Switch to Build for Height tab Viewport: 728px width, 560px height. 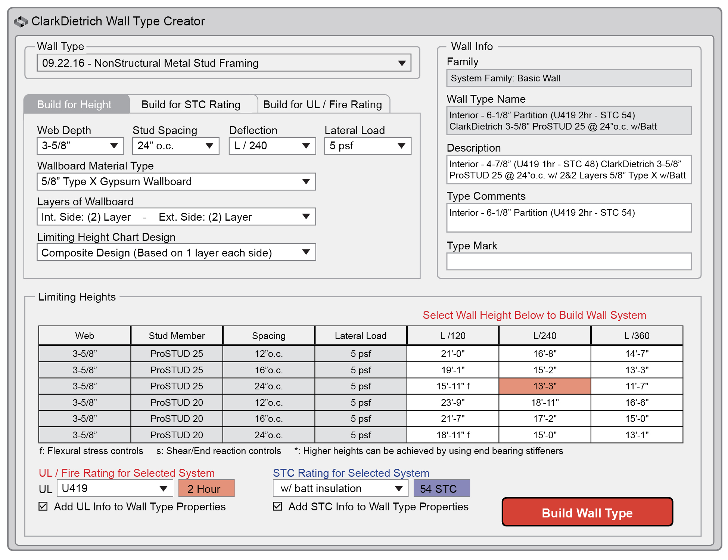click(x=77, y=104)
